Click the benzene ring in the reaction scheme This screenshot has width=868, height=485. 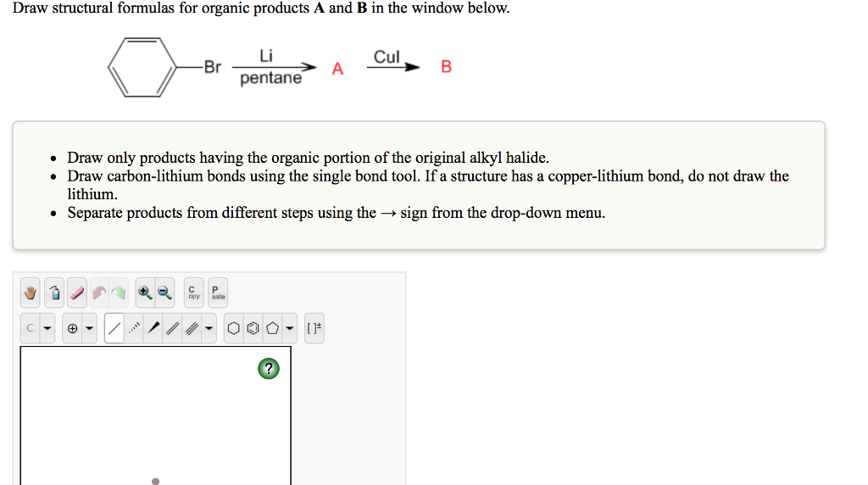(142, 67)
